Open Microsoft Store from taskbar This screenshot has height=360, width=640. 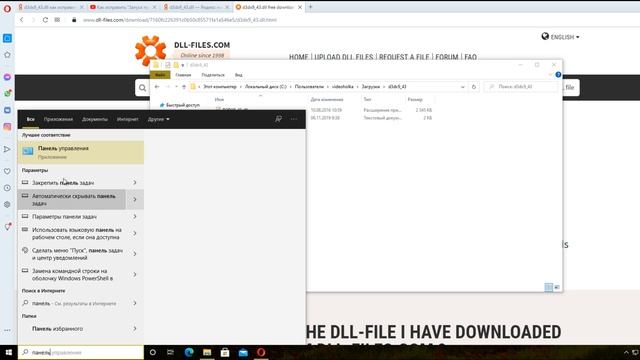pos(225,352)
